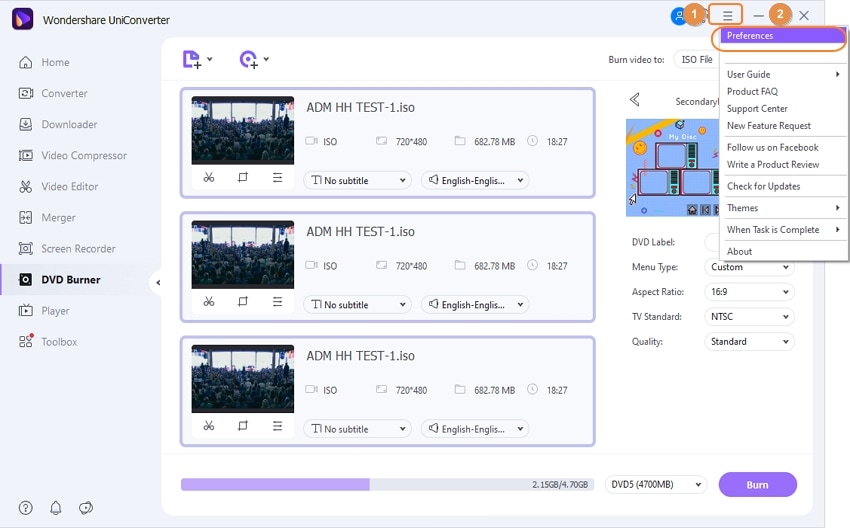The height and width of the screenshot is (528, 850).
Task: Click the first video thumbnail
Action: [x=243, y=131]
